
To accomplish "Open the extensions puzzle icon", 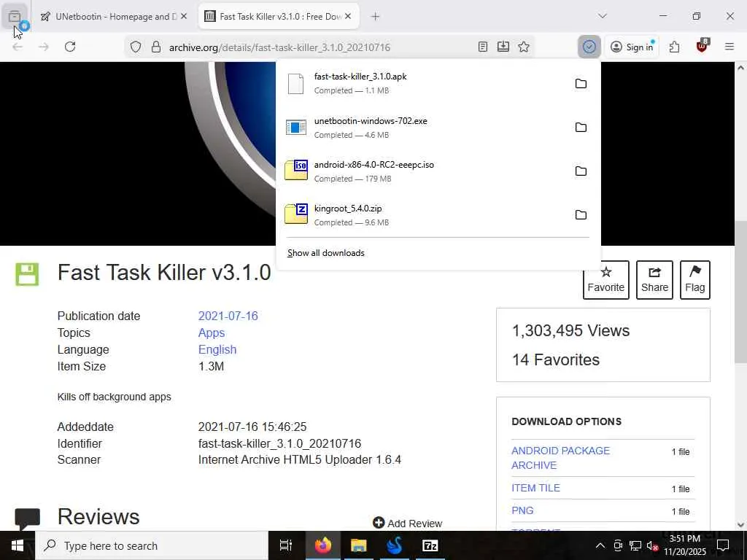I will point(674,47).
